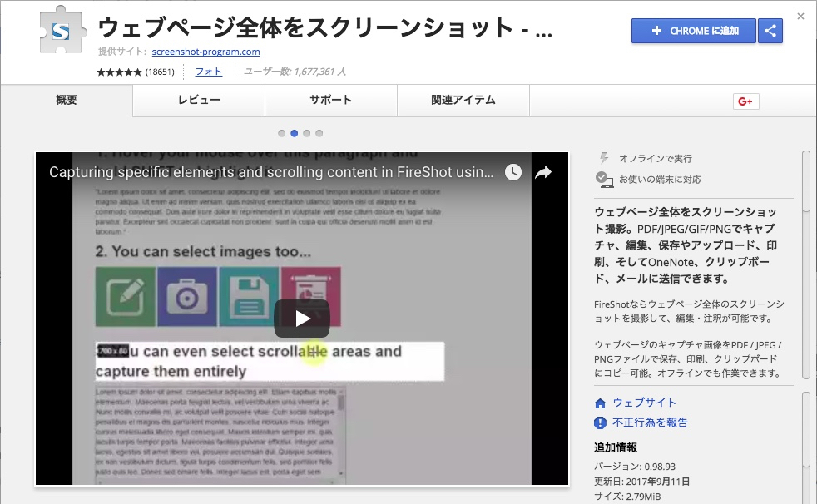Click the お使いの端末に対応 device icon
This screenshot has width=817, height=504.
(x=604, y=180)
